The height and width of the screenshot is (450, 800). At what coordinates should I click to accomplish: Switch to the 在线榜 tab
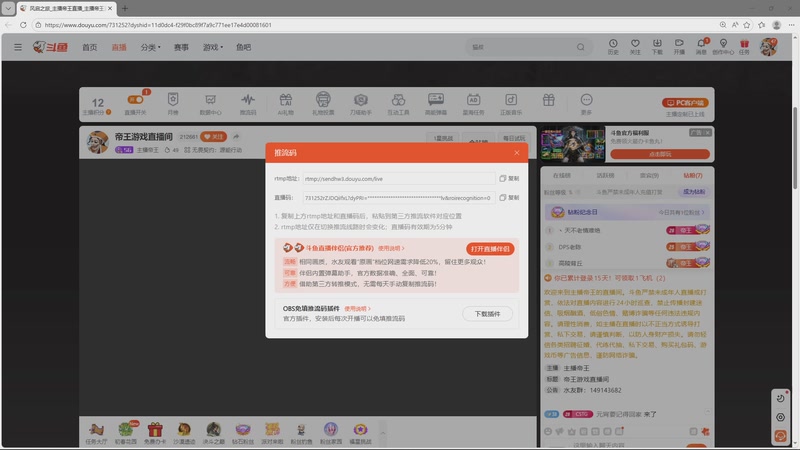pos(562,176)
